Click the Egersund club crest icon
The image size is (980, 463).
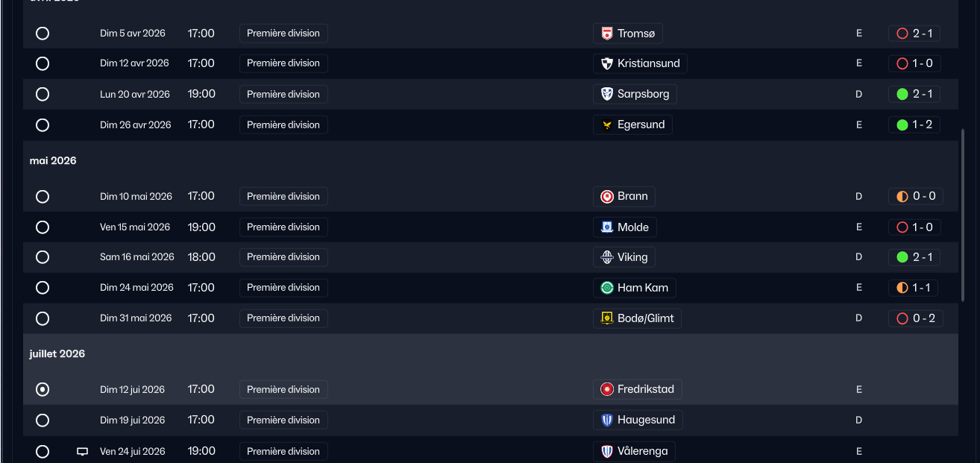[607, 125]
